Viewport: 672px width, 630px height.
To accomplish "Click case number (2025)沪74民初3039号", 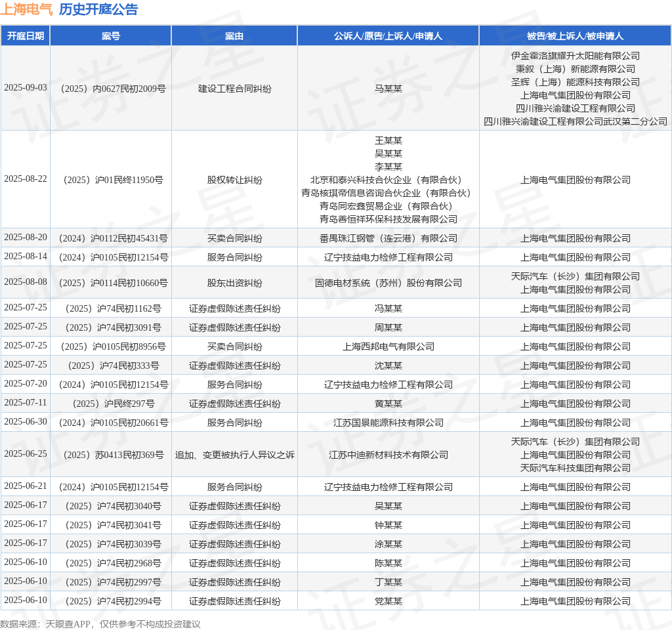I will pyautogui.click(x=111, y=544).
